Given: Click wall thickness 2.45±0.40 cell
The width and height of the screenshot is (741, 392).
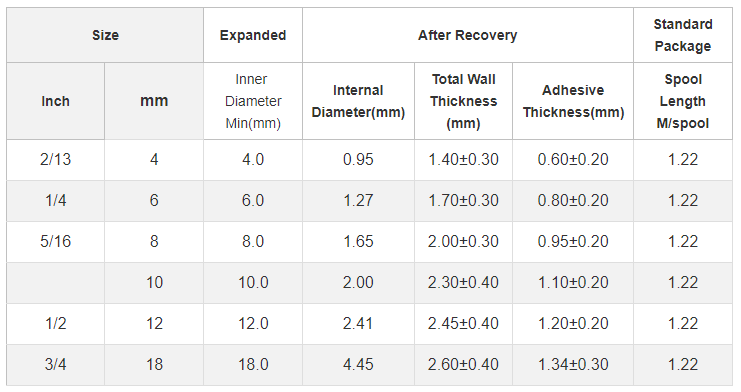Looking at the screenshot, I should (x=464, y=323).
